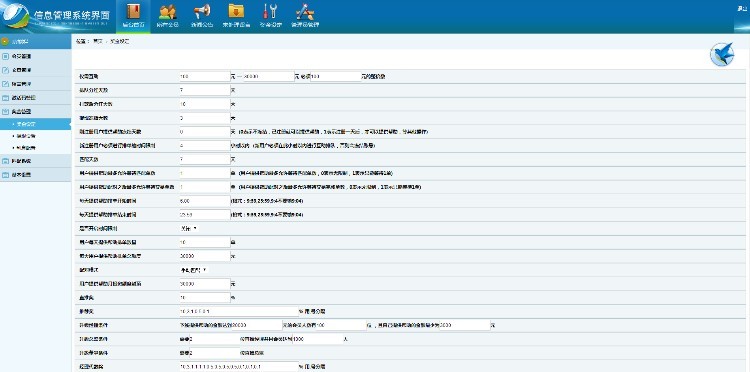
Task: Click the field showing 3000 ending the three-input row
Action: (464, 325)
